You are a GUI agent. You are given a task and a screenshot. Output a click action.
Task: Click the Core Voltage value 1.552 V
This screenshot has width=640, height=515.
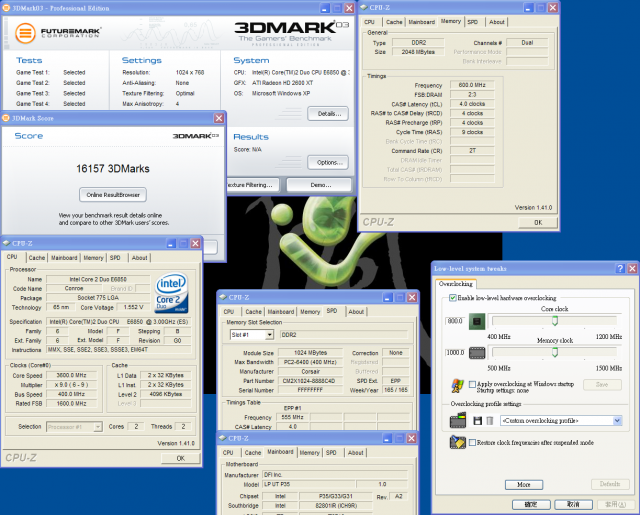point(133,307)
